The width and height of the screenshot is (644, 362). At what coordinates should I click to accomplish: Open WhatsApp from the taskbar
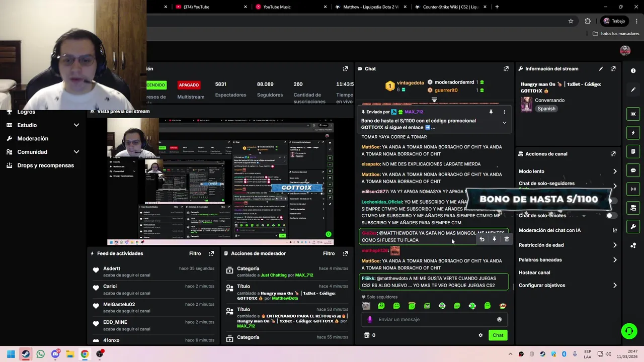pos(40,354)
